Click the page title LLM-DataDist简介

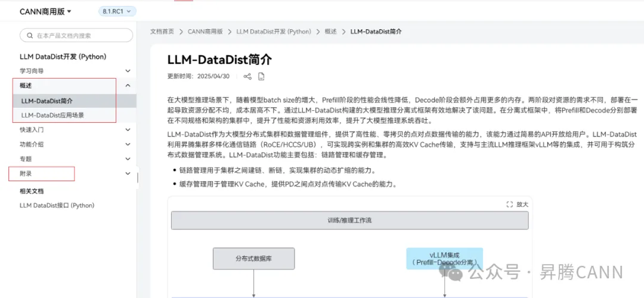tap(219, 60)
